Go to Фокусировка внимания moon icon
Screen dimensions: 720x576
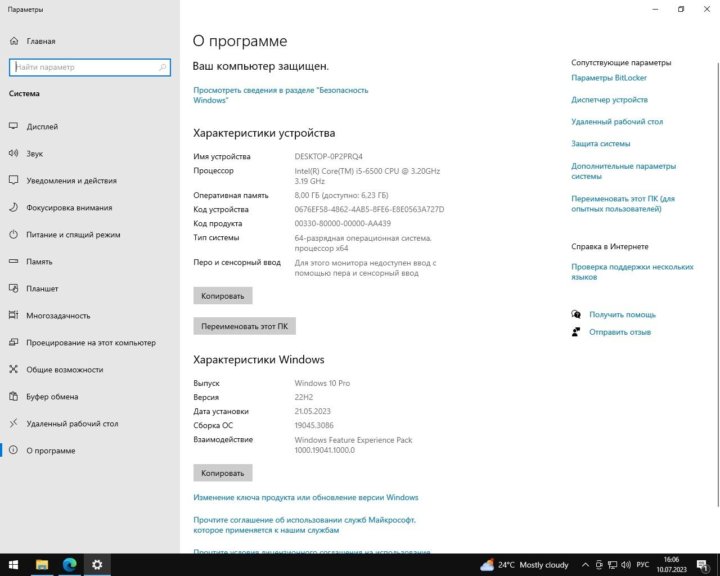[x=14, y=208]
